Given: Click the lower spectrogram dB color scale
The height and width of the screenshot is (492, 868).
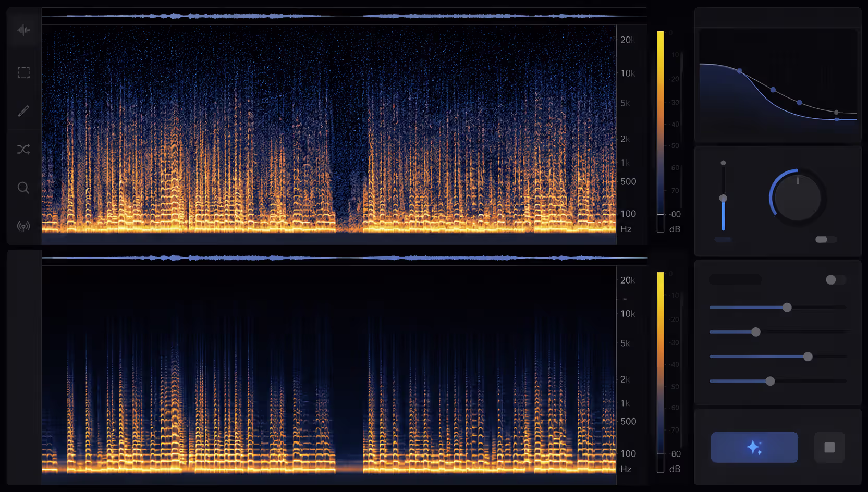Looking at the screenshot, I should [661, 372].
